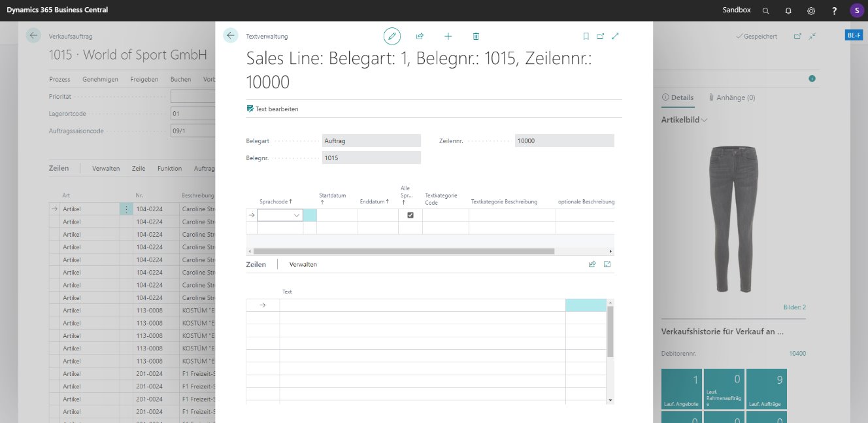The width and height of the screenshot is (868, 423).
Task: Open the Sprachcode dropdown in first row
Action: point(297,215)
